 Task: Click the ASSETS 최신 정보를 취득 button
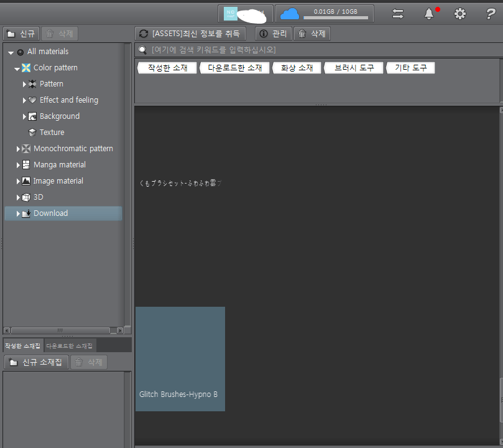[x=190, y=34]
